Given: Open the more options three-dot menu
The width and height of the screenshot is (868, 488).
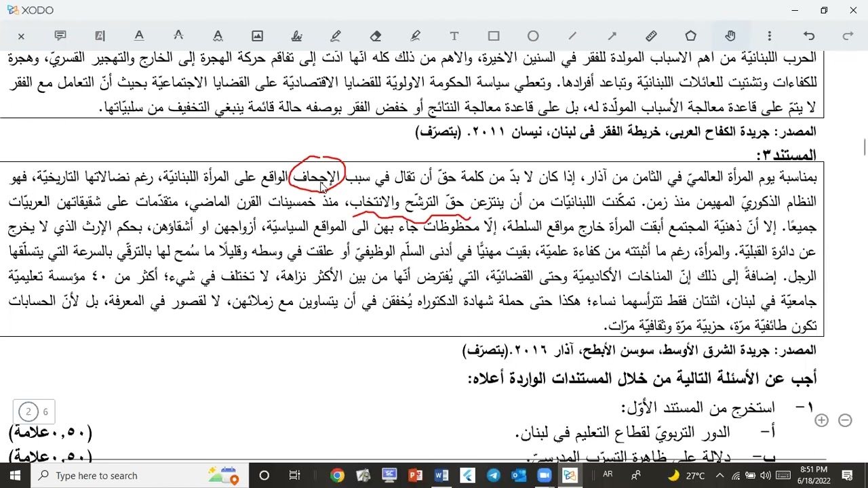Looking at the screenshot, I should pyautogui.click(x=769, y=36).
